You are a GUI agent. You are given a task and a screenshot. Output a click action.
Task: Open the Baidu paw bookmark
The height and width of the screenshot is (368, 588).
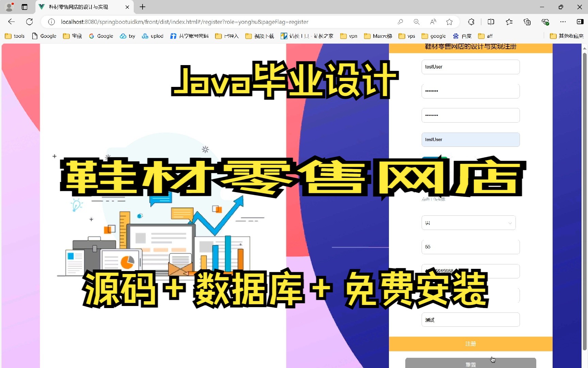click(x=462, y=36)
